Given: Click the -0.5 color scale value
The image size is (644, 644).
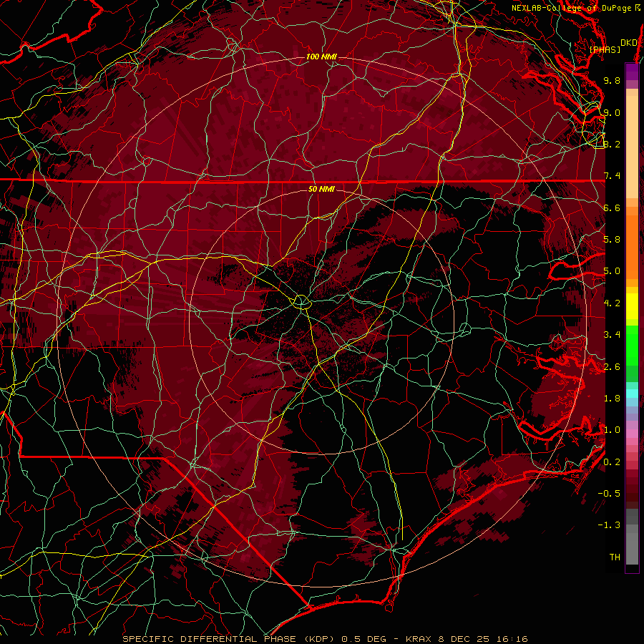Looking at the screenshot, I should (x=609, y=493).
